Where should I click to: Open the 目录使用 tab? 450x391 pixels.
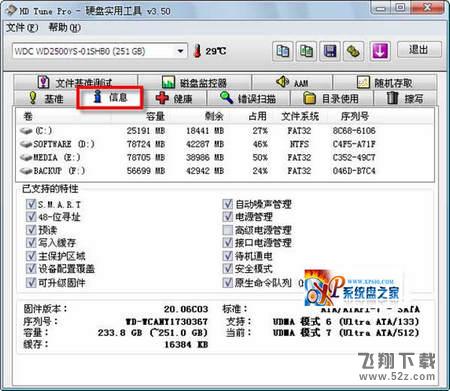pos(331,98)
